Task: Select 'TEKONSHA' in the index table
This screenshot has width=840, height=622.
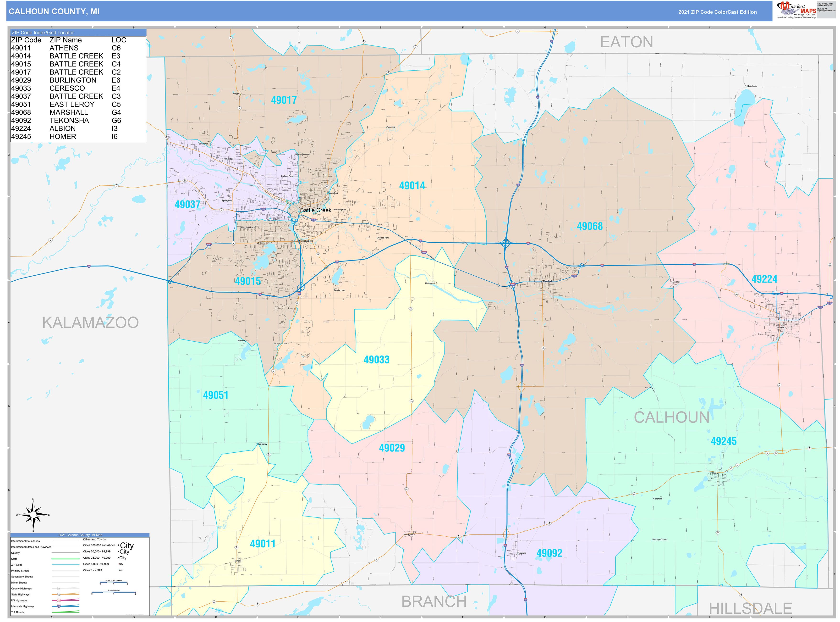Action: pyautogui.click(x=69, y=121)
